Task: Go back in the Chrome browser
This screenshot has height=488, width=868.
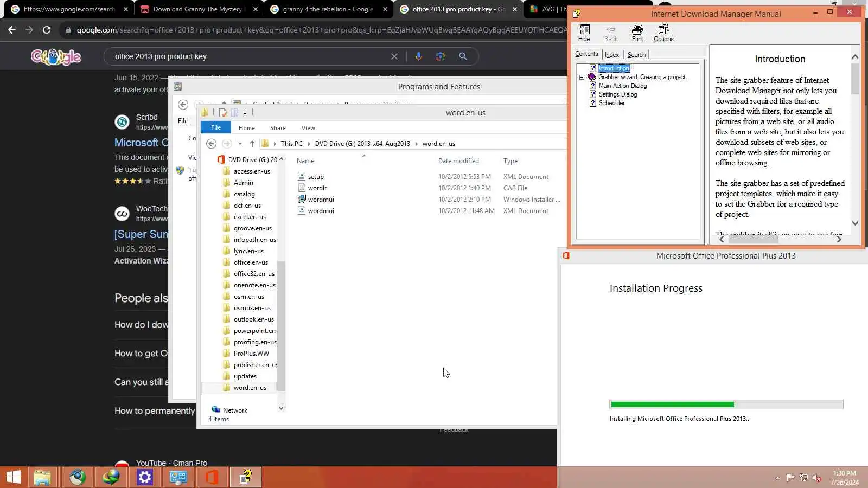Action: click(12, 30)
